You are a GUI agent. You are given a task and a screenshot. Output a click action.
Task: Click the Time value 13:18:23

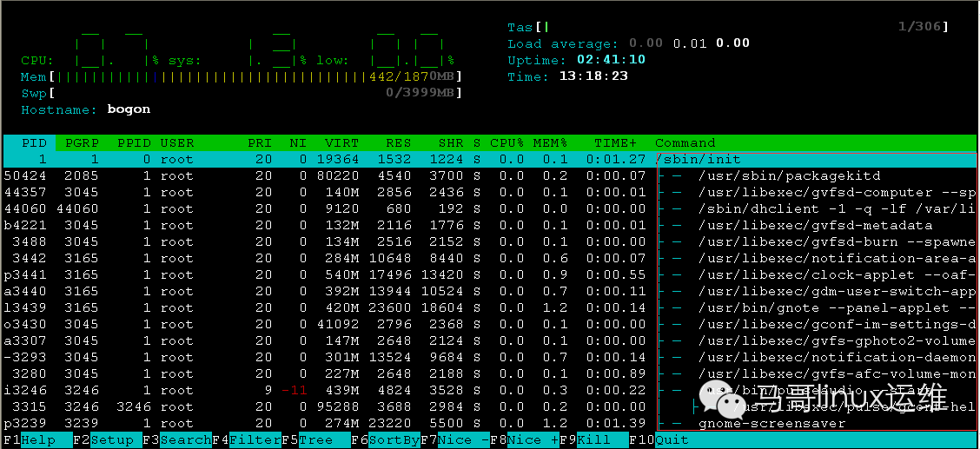(x=593, y=76)
